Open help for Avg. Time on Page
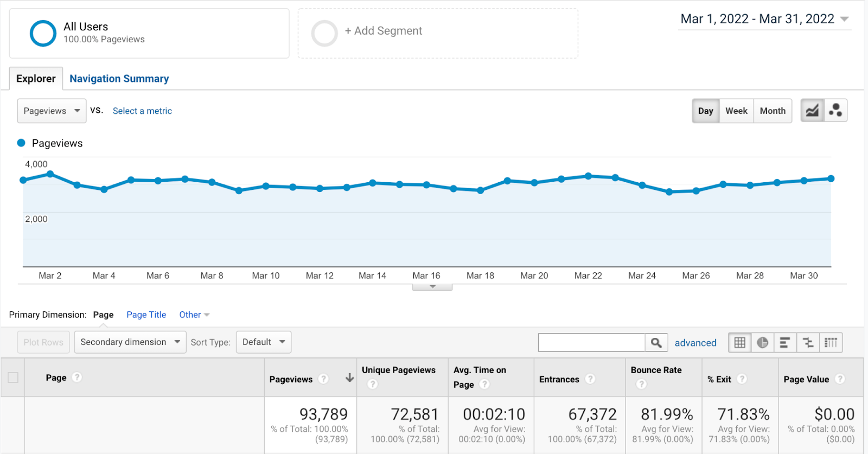Viewport: 868px width, 454px height. [484, 384]
